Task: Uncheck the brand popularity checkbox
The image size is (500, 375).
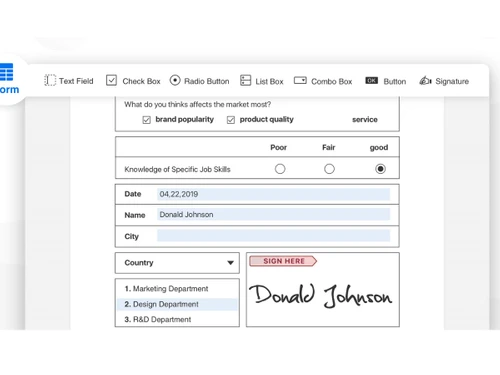Action: [x=146, y=120]
